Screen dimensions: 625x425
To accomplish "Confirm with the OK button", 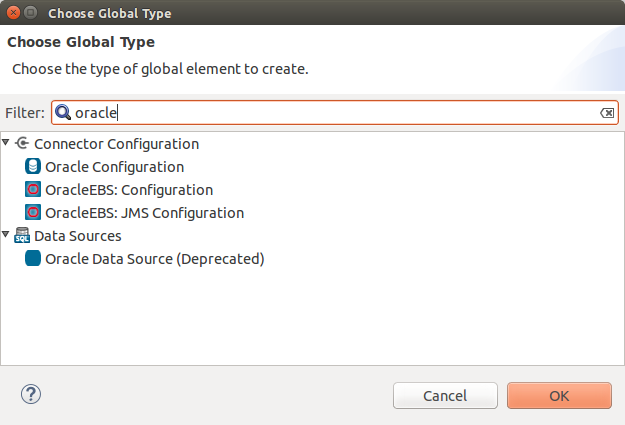I will pyautogui.click(x=559, y=395).
